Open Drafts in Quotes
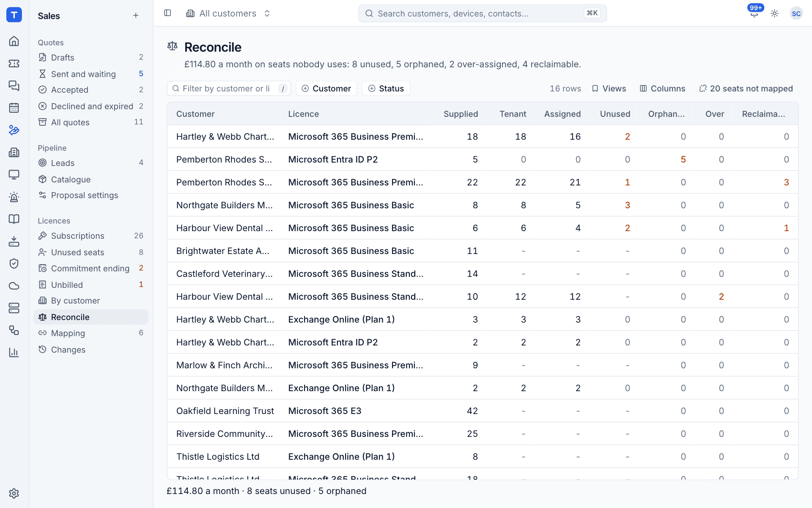 click(x=91, y=58)
